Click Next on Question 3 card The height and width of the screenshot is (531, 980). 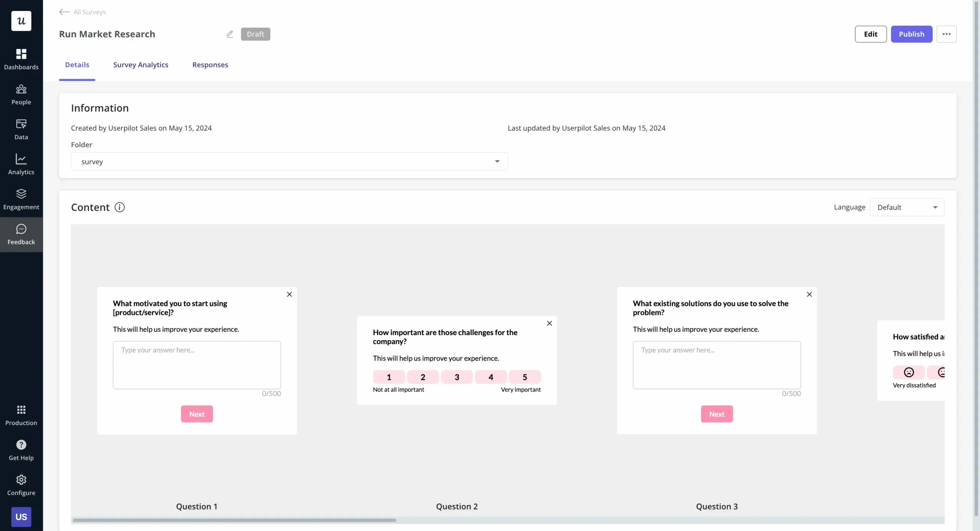(717, 414)
